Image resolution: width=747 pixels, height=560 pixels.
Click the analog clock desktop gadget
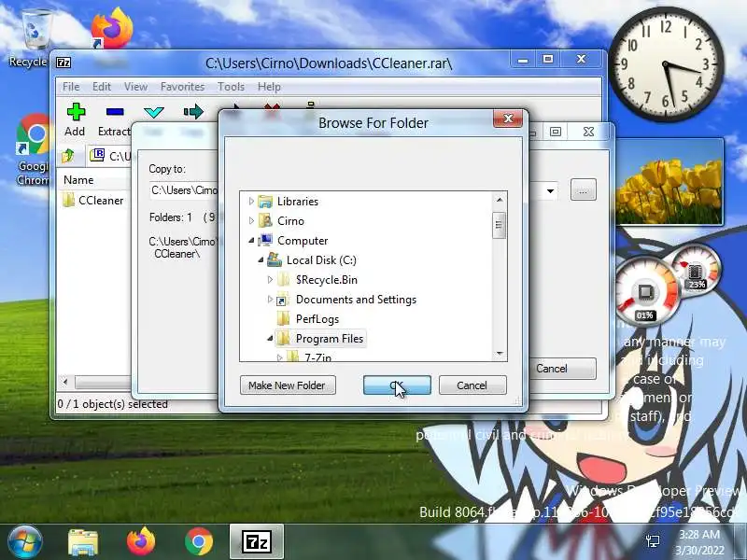coord(666,63)
